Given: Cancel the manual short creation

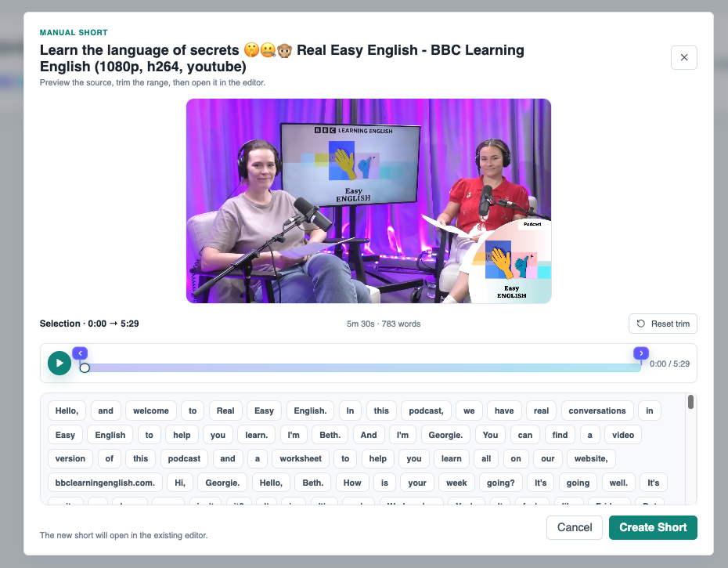Looking at the screenshot, I should point(575,527).
